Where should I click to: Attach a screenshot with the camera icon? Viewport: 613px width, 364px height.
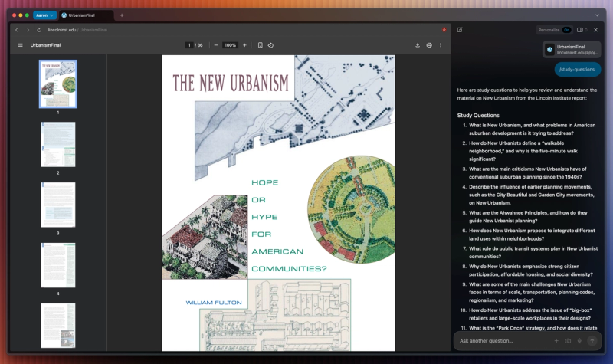[568, 341]
